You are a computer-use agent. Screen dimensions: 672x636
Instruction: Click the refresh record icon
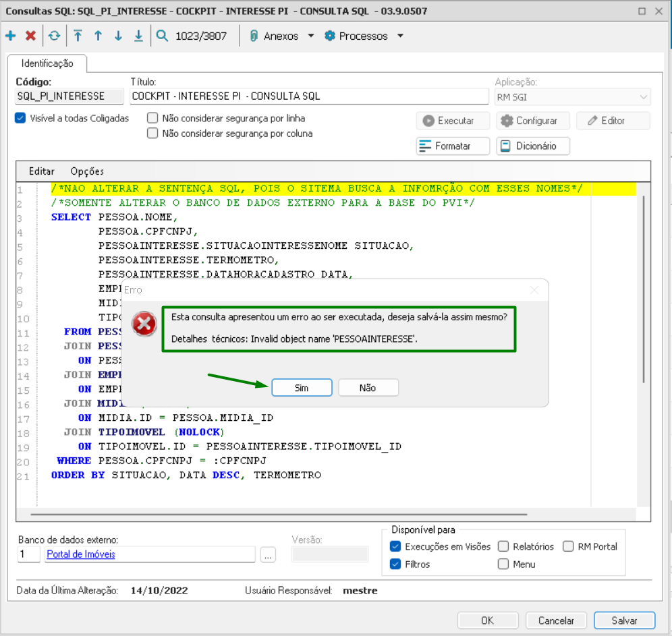(55, 36)
